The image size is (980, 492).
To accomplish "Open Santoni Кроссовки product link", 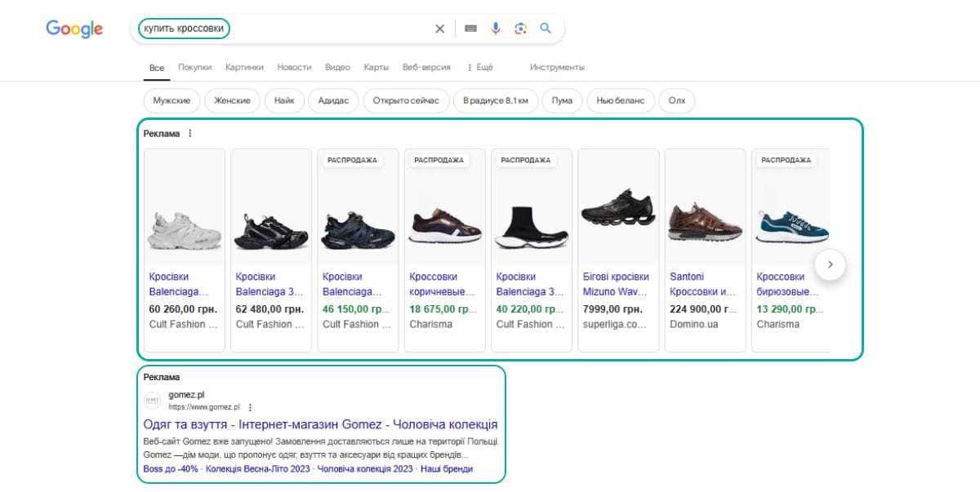I will 703,284.
